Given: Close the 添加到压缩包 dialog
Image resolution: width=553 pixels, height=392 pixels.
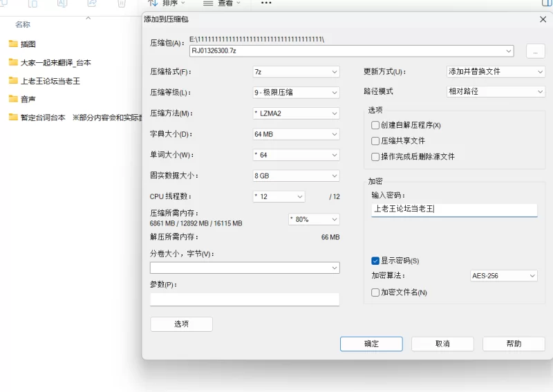Looking at the screenshot, I should (543, 19).
